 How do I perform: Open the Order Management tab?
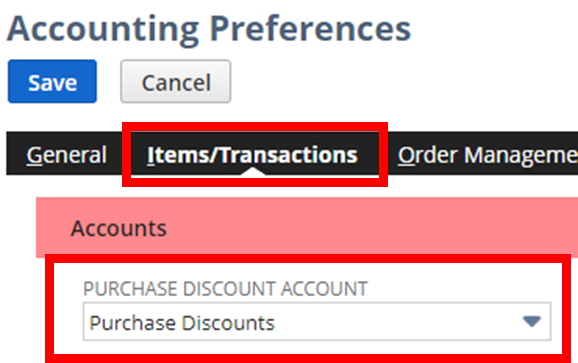(488, 155)
